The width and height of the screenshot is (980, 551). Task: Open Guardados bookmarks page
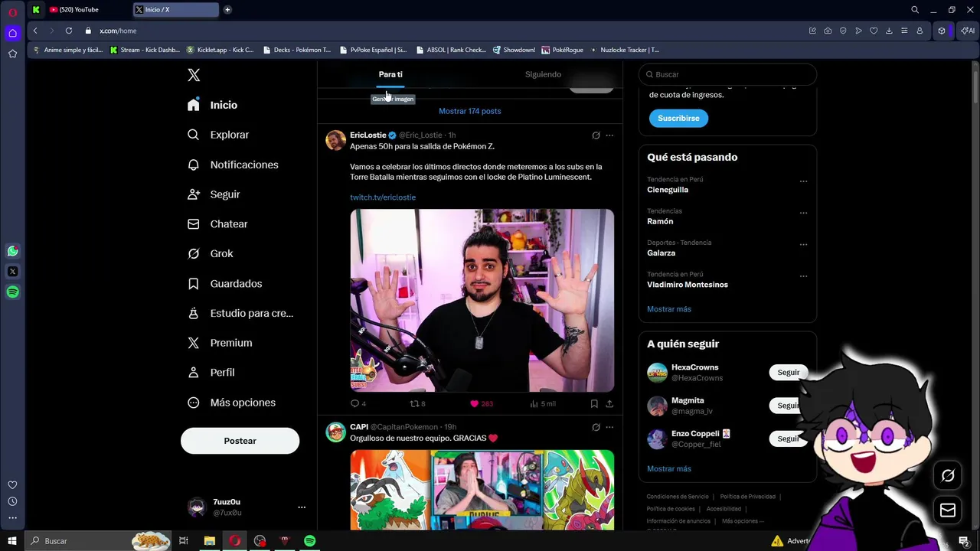point(226,283)
